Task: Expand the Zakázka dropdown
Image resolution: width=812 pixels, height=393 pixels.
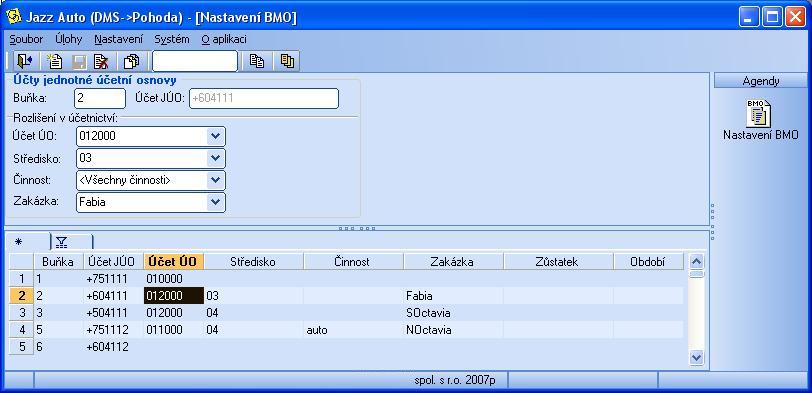Action: click(216, 202)
